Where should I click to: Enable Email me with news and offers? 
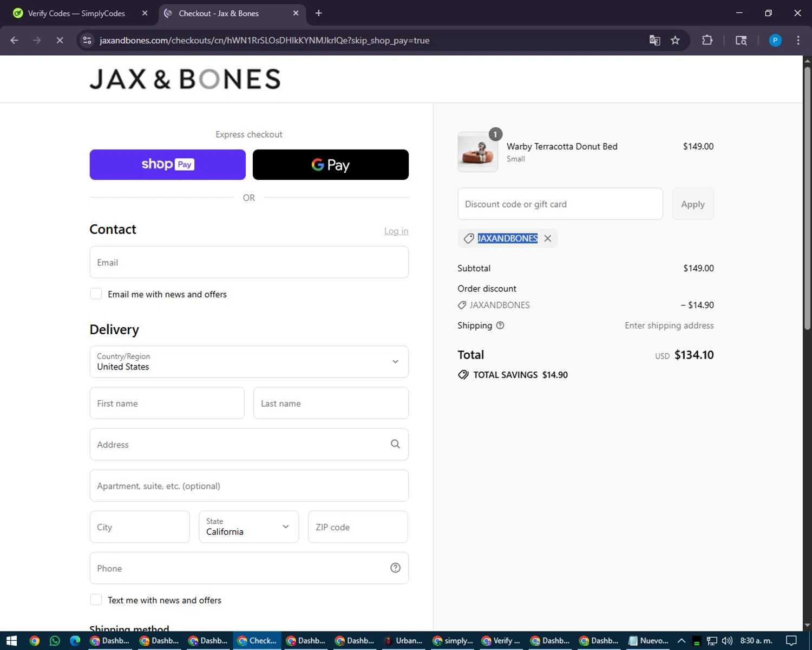tap(96, 294)
